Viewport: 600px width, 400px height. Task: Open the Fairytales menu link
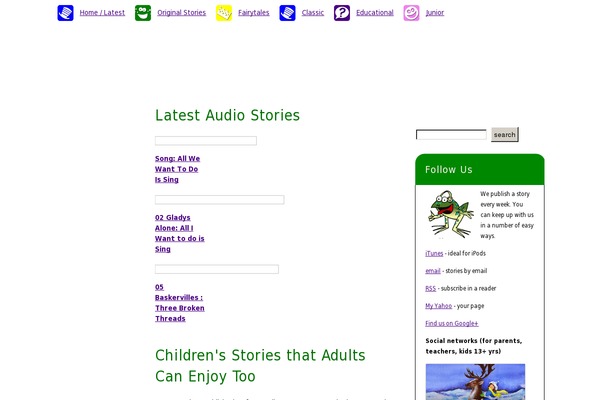(x=254, y=13)
